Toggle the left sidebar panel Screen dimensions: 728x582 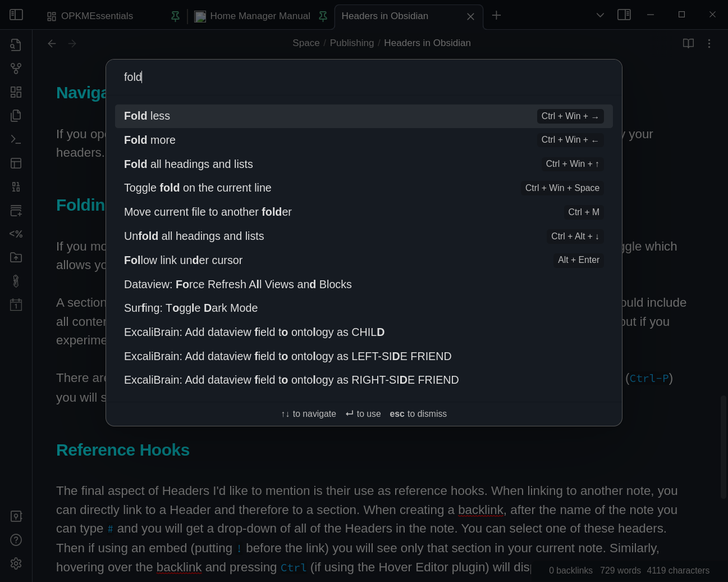[16, 15]
